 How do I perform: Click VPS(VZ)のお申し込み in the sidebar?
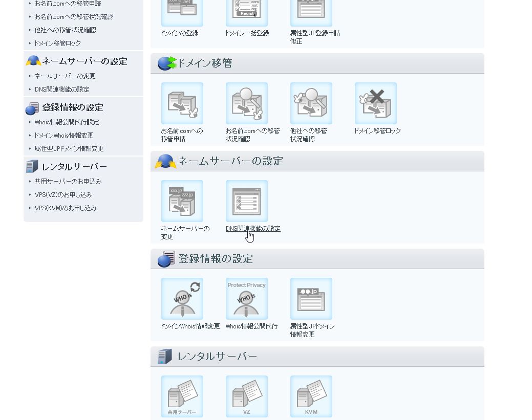pyautogui.click(x=63, y=194)
